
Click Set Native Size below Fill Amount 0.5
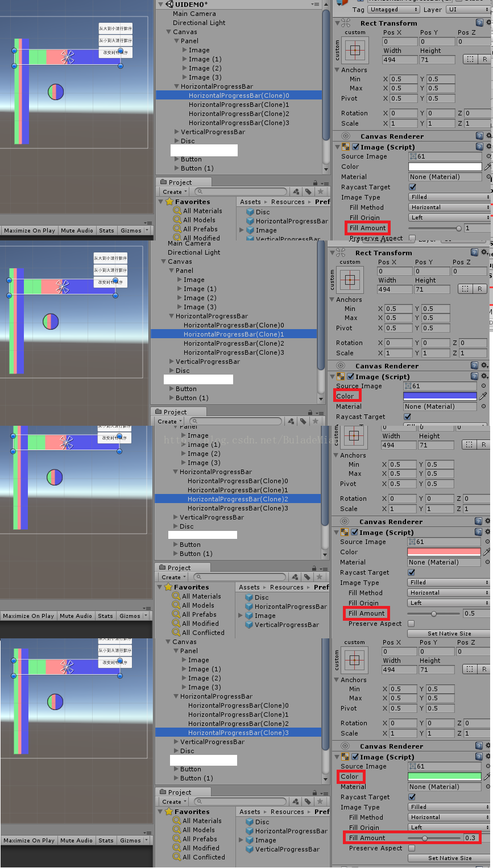click(449, 634)
